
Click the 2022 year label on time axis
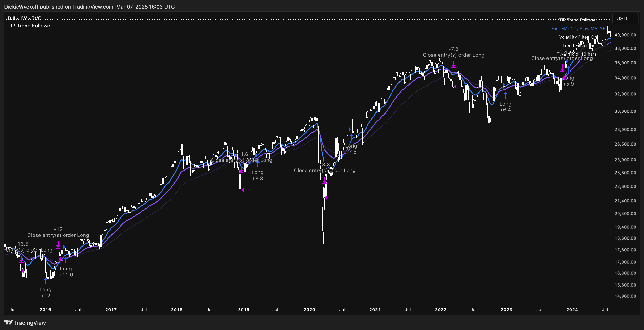[x=441, y=309]
